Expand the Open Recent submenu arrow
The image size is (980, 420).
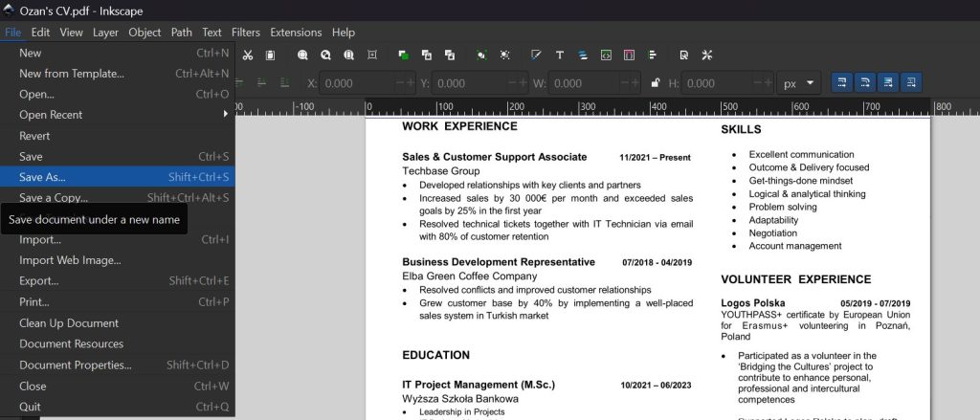pyautogui.click(x=226, y=115)
